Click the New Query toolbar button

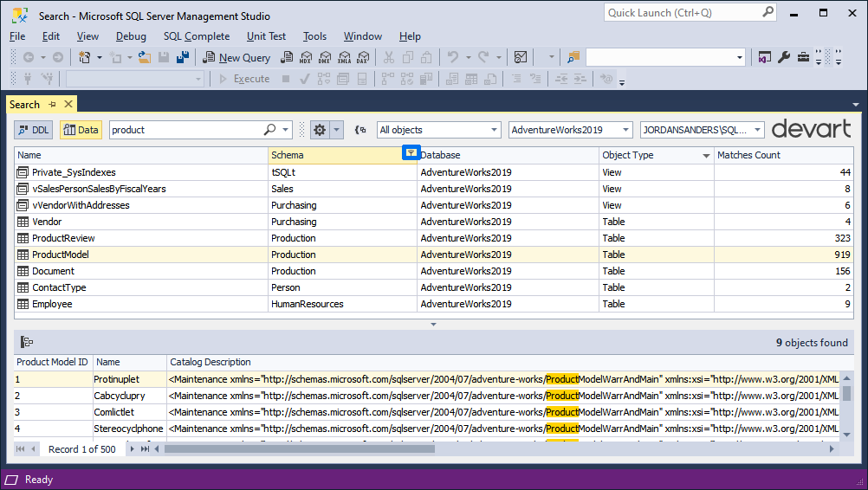[236, 57]
